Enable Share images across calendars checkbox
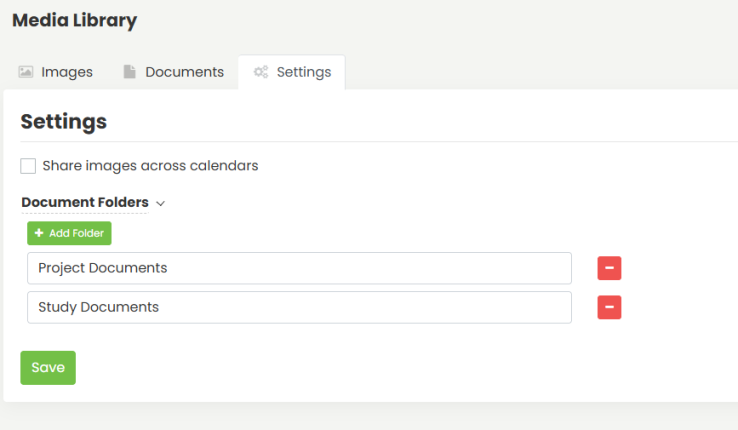 click(x=28, y=166)
